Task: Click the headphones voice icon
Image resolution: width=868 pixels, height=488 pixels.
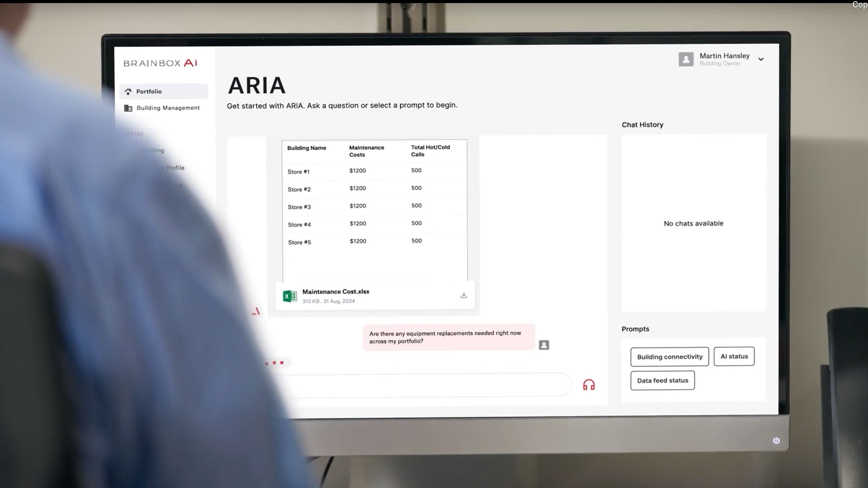Action: pos(589,385)
